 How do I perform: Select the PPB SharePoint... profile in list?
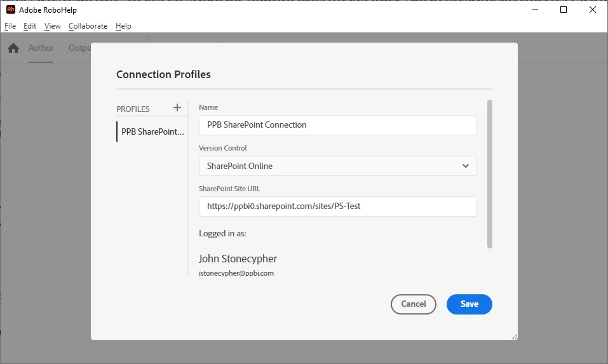[152, 131]
